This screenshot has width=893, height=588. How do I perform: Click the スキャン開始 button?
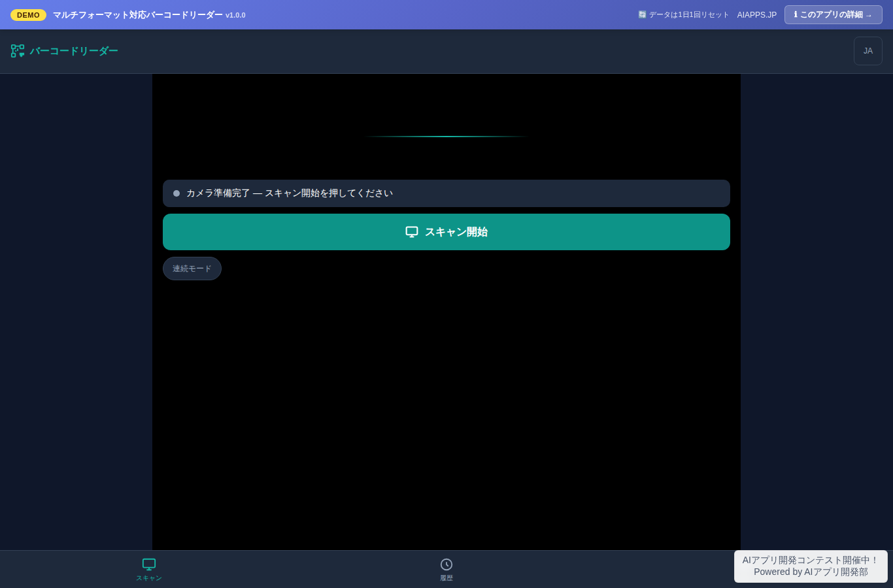pyautogui.click(x=446, y=232)
